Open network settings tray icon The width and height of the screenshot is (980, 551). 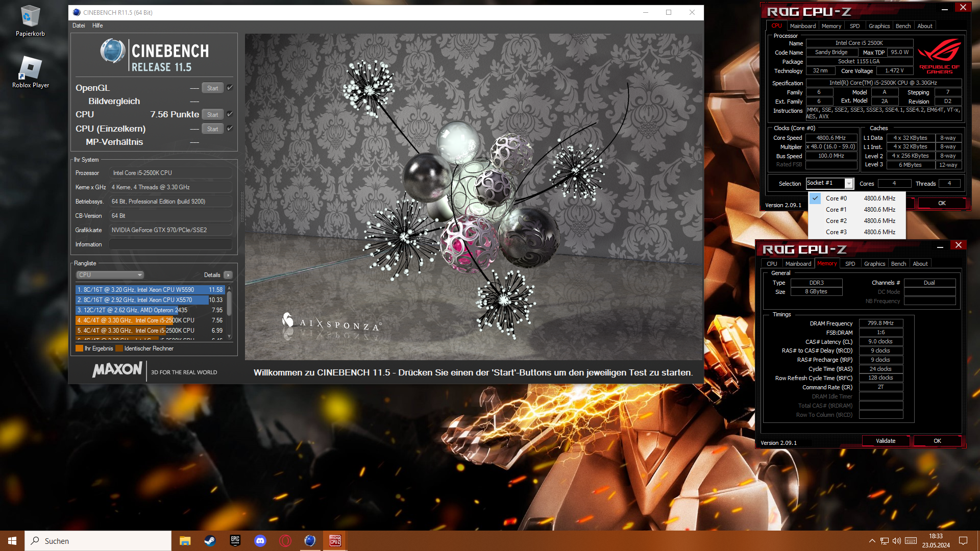885,541
